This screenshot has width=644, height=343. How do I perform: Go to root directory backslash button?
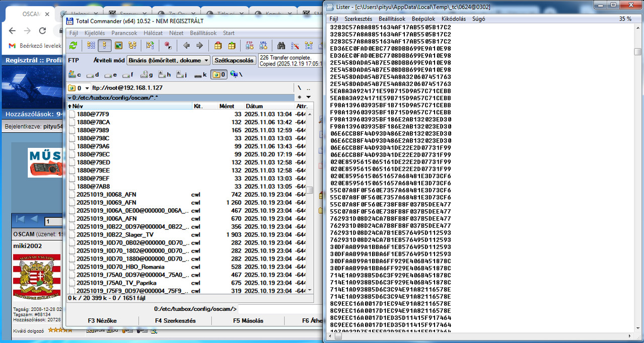[299, 88]
